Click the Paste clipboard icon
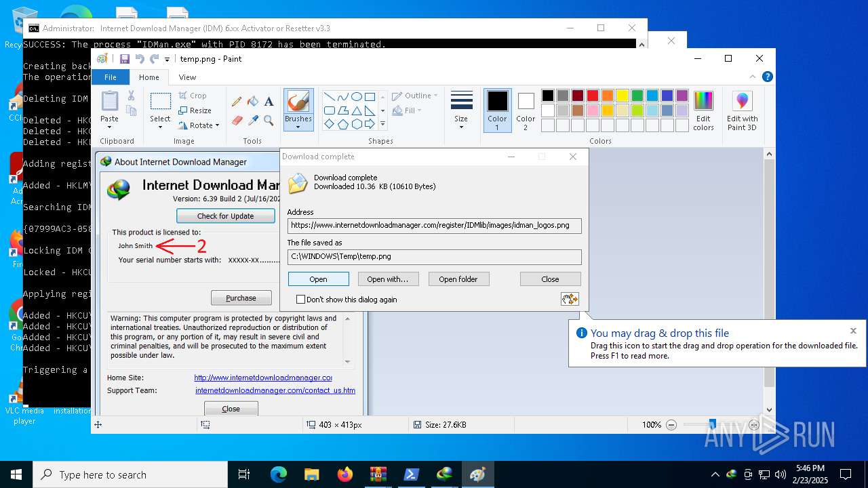This screenshot has height=488, width=868. 109,102
